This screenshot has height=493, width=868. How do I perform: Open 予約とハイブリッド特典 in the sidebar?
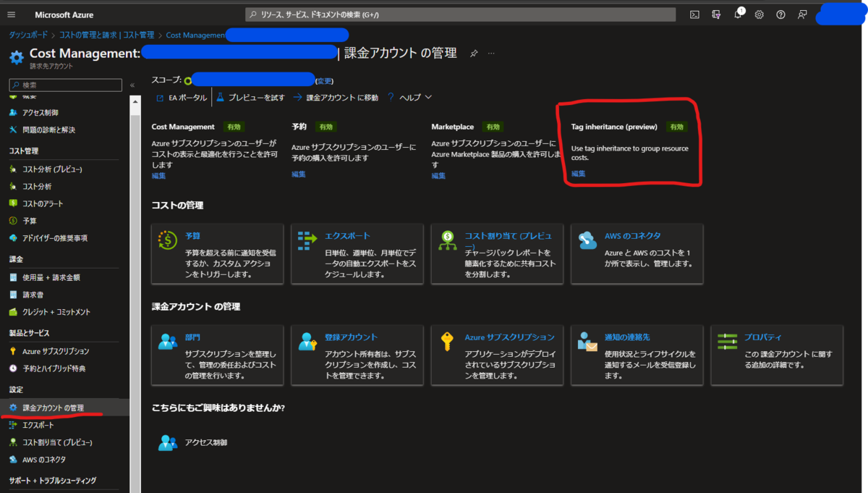pos(54,368)
